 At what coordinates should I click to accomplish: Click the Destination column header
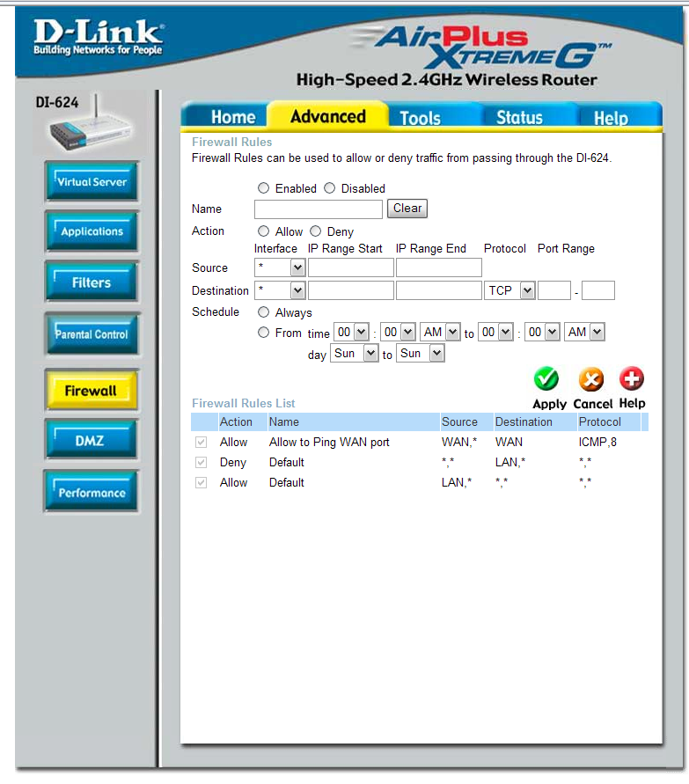(x=524, y=422)
